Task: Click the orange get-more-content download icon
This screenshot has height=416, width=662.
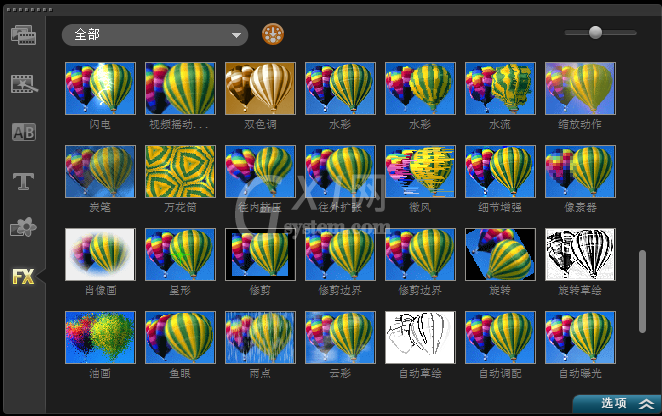Action: point(273,34)
